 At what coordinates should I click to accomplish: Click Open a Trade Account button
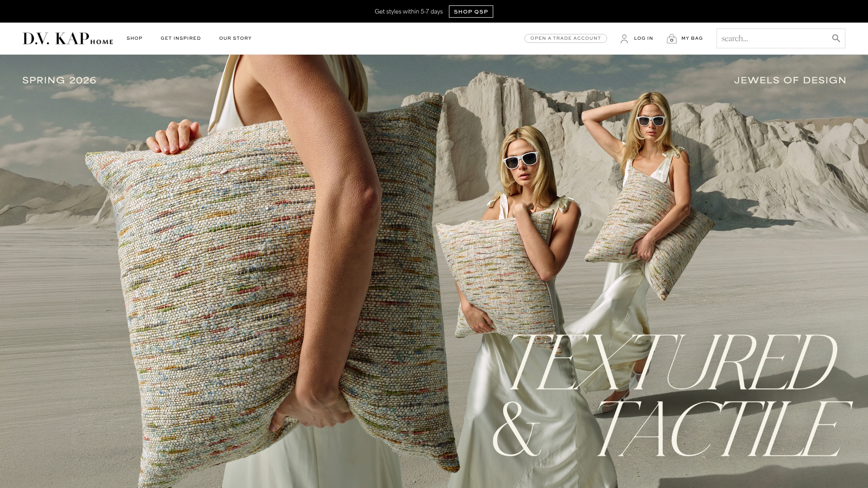point(566,38)
